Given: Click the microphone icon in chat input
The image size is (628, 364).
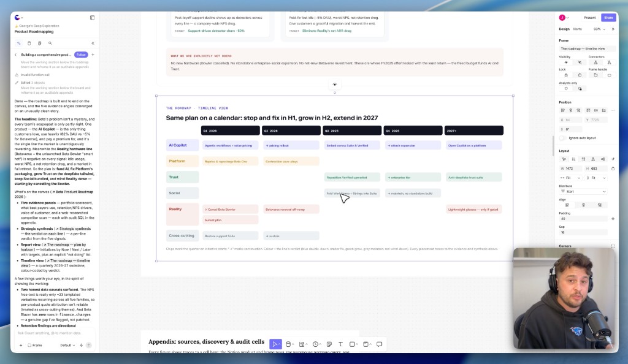Looking at the screenshot, I should [82, 345].
